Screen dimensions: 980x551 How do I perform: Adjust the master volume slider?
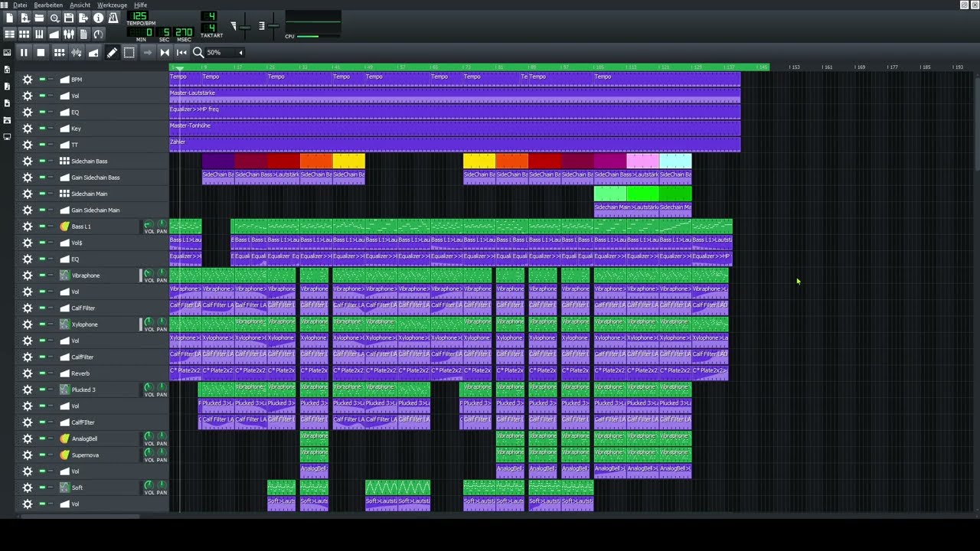click(245, 28)
